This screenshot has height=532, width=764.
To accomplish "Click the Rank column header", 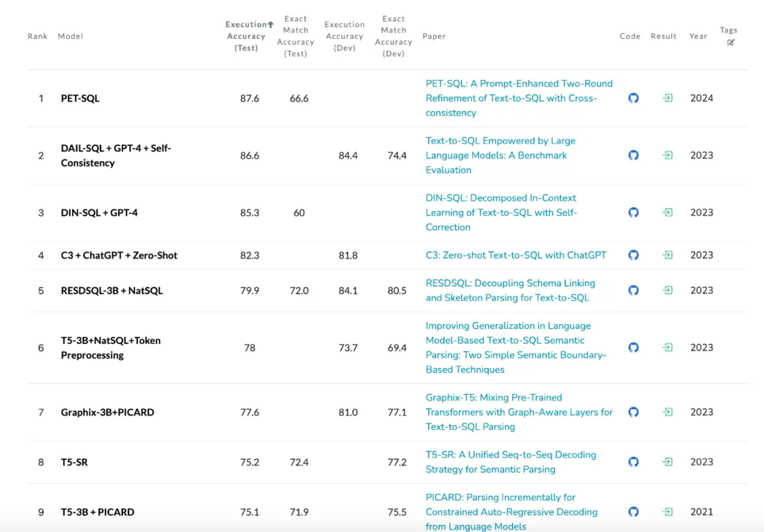I will point(37,36).
